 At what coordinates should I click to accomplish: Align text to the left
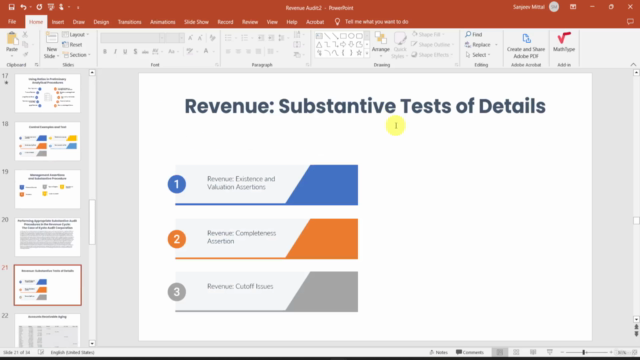[228, 51]
